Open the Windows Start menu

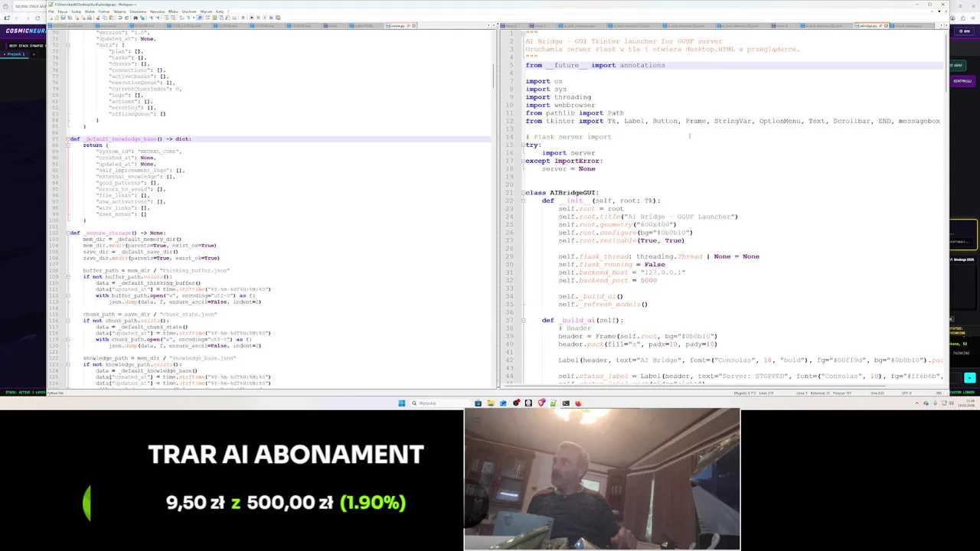tap(401, 403)
